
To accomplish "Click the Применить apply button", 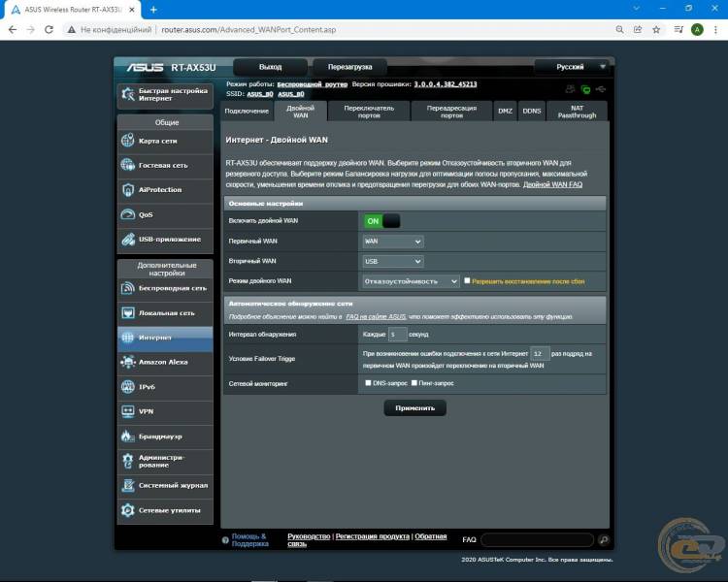I will (x=415, y=408).
